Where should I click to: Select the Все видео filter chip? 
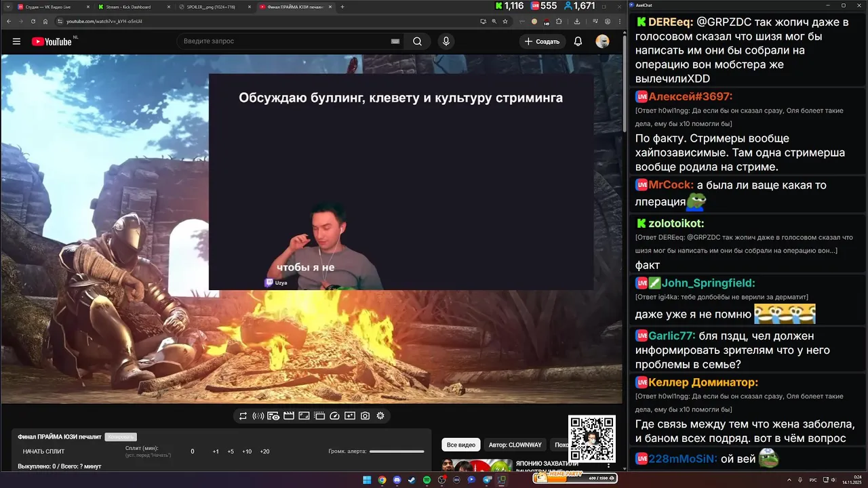(461, 445)
